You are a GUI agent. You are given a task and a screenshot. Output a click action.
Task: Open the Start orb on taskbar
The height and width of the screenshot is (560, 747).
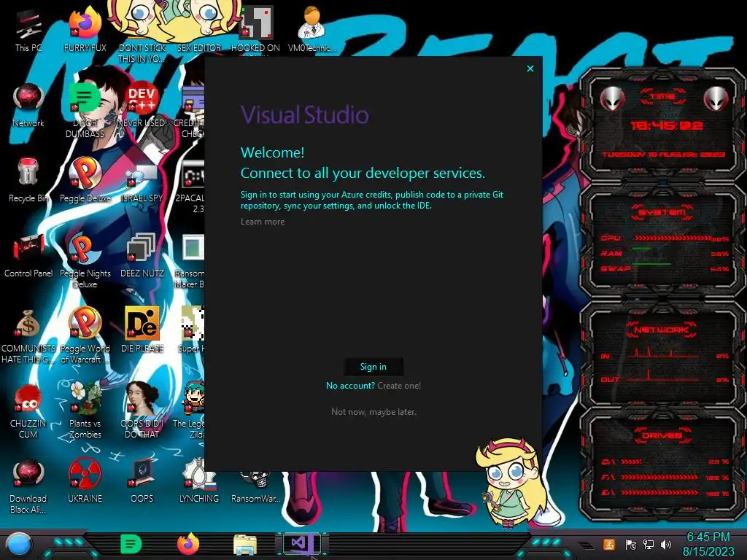coord(19,545)
